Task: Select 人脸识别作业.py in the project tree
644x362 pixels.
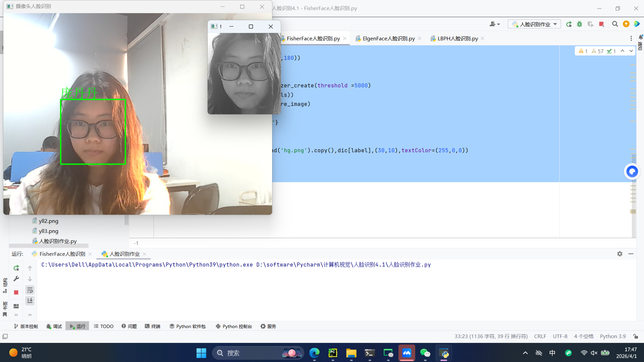Action: tap(57, 241)
